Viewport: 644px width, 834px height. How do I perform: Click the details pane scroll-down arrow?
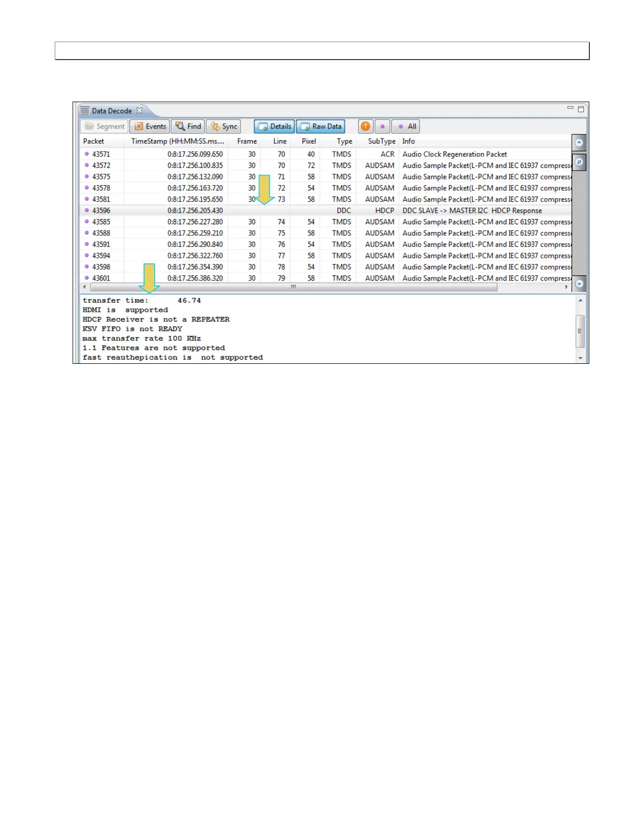pyautogui.click(x=580, y=358)
